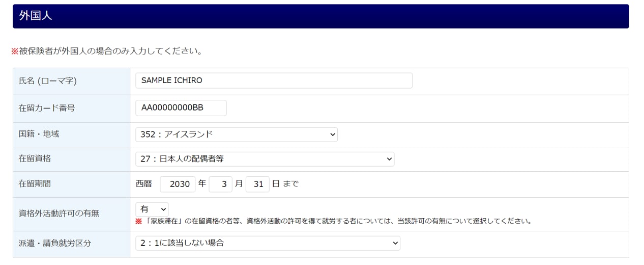The image size is (644, 265).
Task: Click the 日 まで text after the day field
Action: click(285, 184)
